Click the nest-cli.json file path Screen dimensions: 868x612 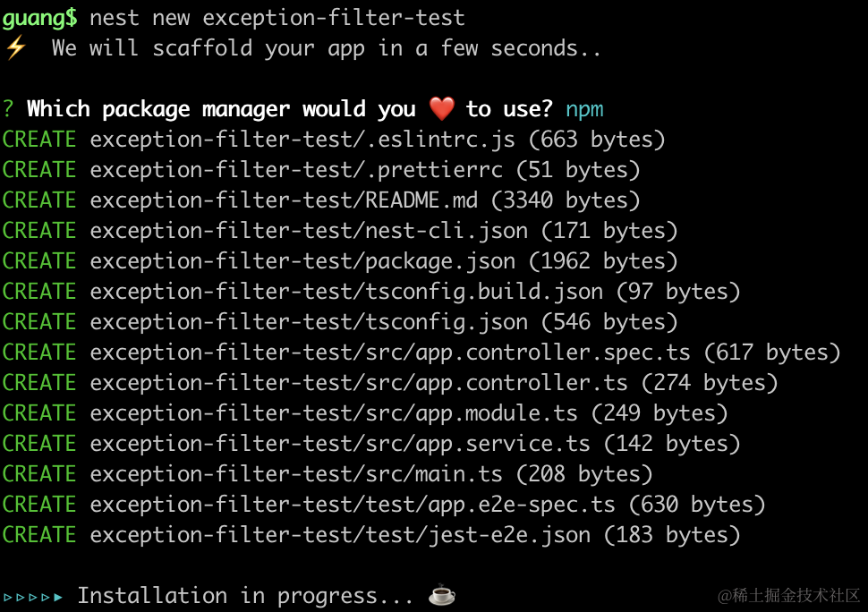pyautogui.click(x=309, y=231)
